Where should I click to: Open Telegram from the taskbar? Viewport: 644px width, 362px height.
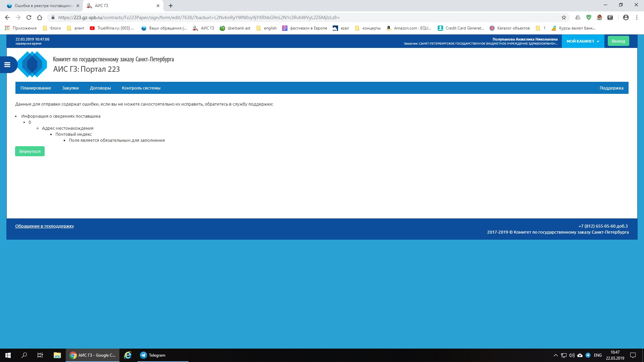(153, 355)
